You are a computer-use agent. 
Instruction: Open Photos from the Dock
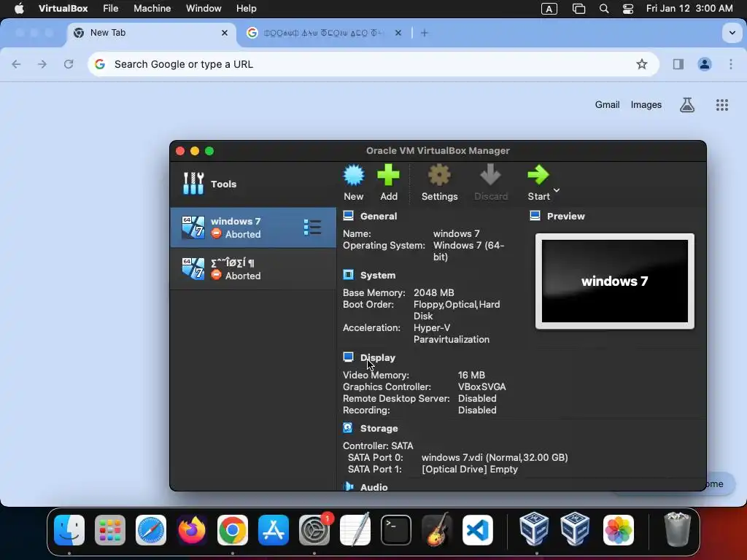[x=619, y=530]
